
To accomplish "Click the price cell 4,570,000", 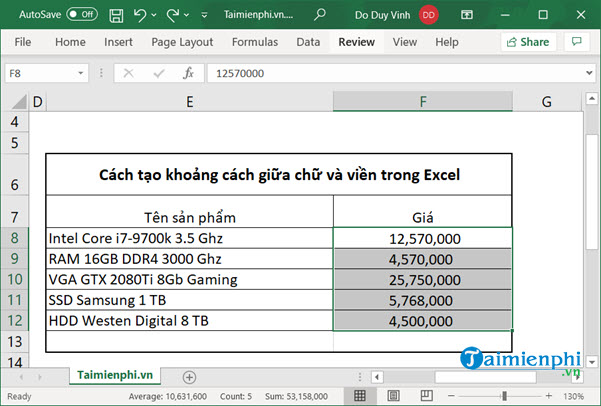I will pyautogui.click(x=423, y=259).
